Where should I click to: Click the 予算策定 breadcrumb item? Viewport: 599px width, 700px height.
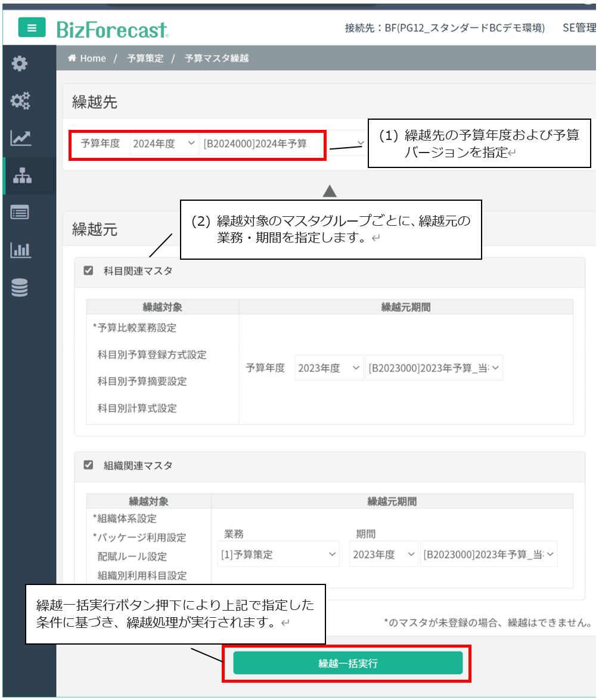(145, 58)
